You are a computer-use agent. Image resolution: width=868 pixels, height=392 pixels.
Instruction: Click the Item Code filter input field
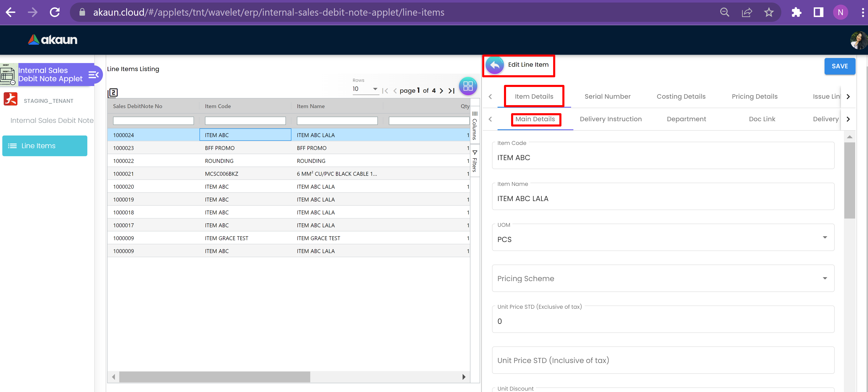[245, 121]
